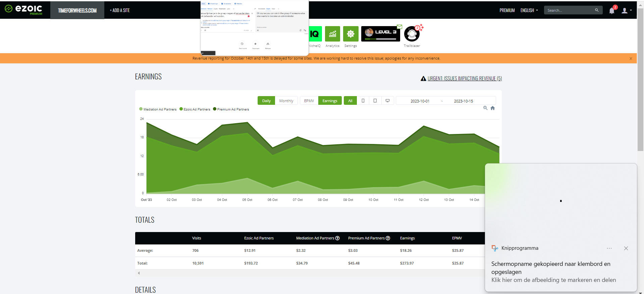
Task: Open the end date 2023-10-15 picker
Action: pyautogui.click(x=464, y=101)
